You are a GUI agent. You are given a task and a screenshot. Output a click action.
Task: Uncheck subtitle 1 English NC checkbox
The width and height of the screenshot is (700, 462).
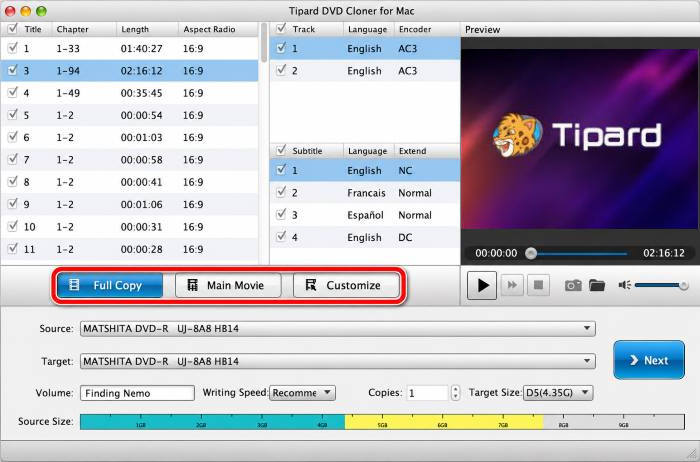281,170
